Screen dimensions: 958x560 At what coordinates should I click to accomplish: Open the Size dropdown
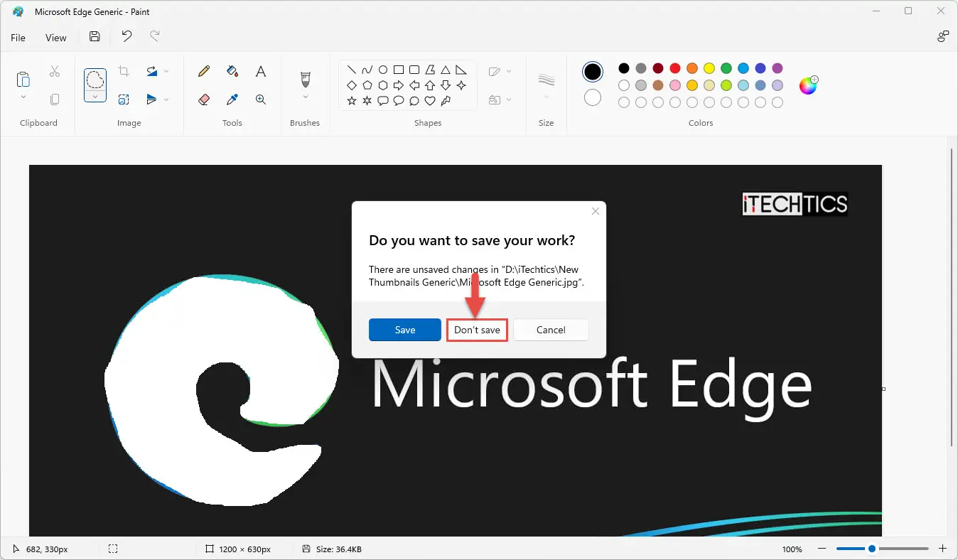546,97
